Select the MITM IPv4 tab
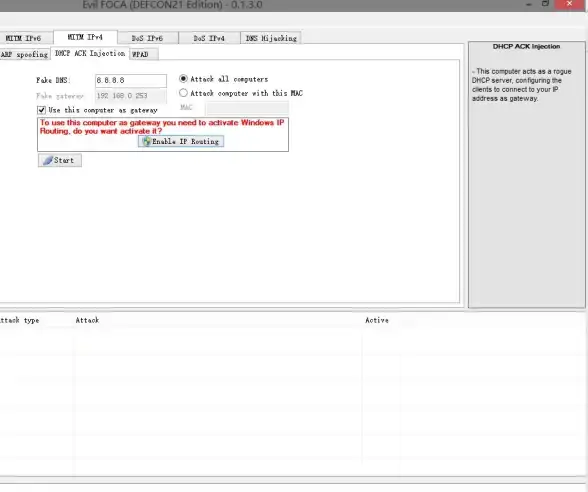Viewport: 588px width, 492px height. (85, 37)
